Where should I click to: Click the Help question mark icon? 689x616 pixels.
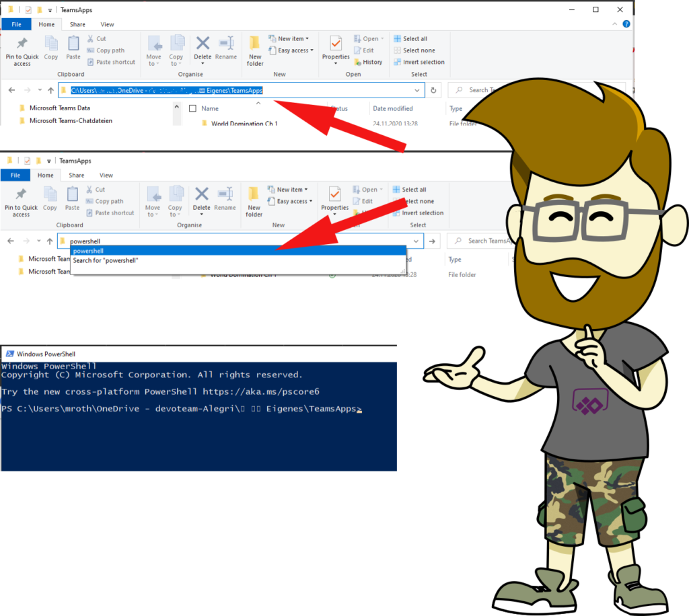point(626,24)
